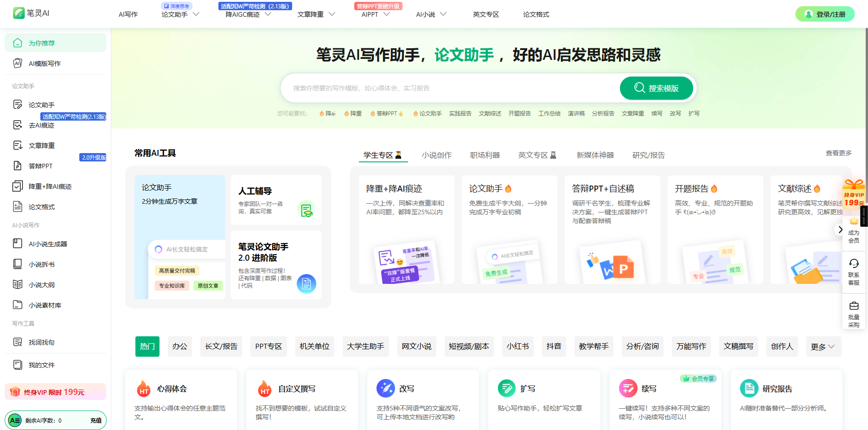Expand the 论文助手 top menu dropdown
This screenshot has height=430, width=868.
tap(196, 14)
